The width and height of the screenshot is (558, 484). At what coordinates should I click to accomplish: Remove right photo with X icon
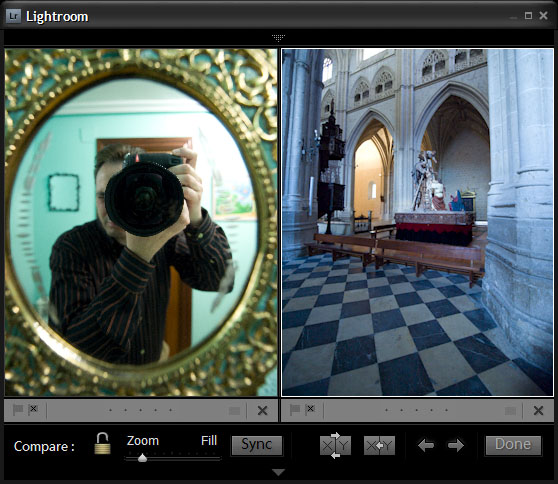pyautogui.click(x=538, y=411)
